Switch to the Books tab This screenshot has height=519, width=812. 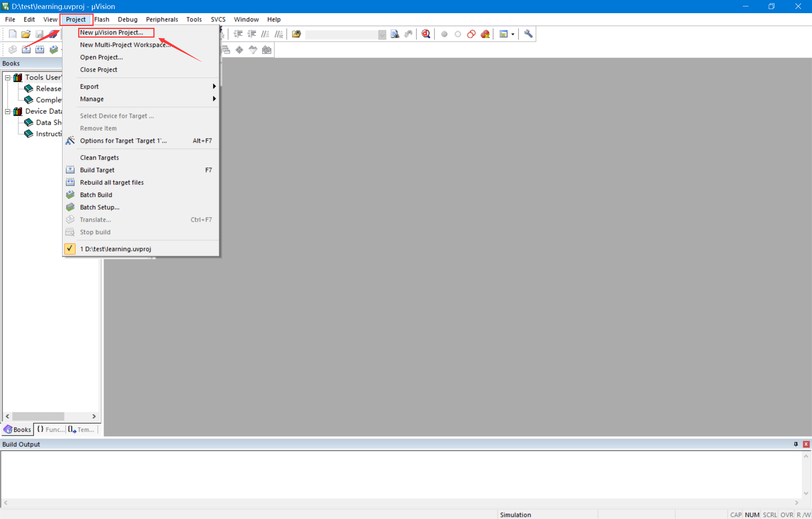tap(18, 429)
